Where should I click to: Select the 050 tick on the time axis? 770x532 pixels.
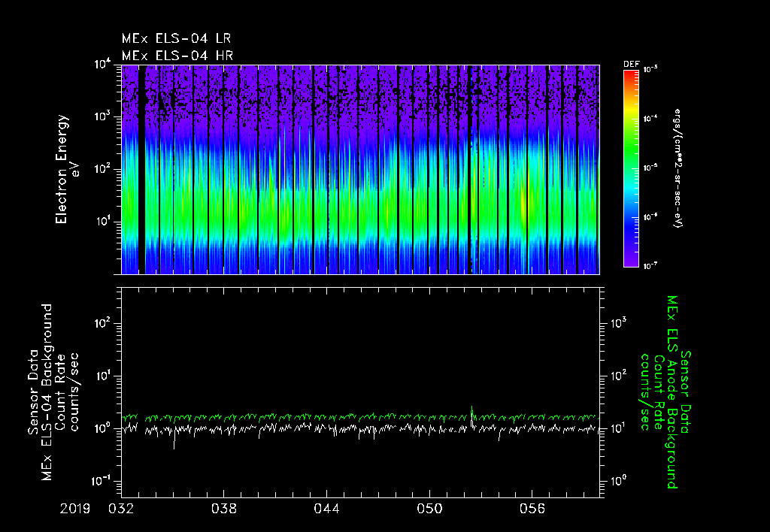[429, 509]
